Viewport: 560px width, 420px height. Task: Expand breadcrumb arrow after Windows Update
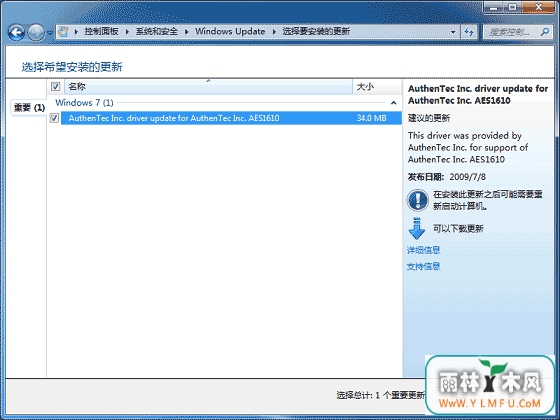coord(274,32)
